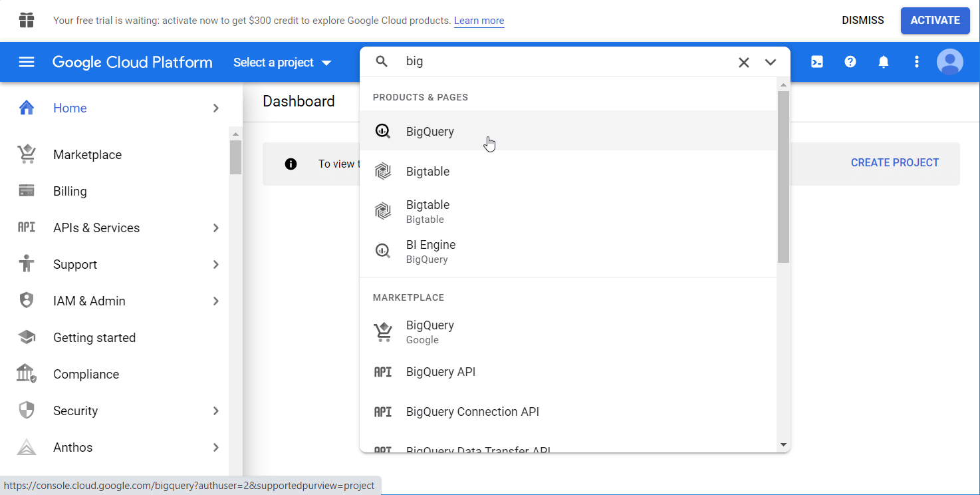Expand the Select a project dropdown
Viewport: 980px width, 495px height.
282,63
